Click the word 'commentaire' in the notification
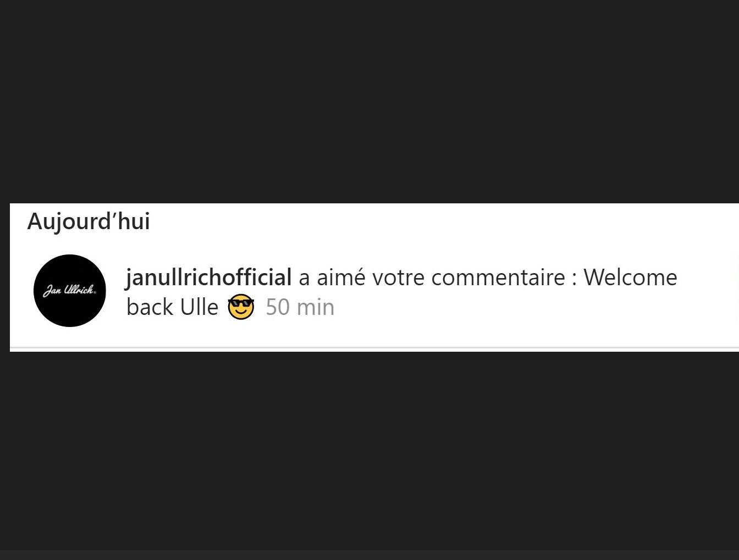 [498, 278]
